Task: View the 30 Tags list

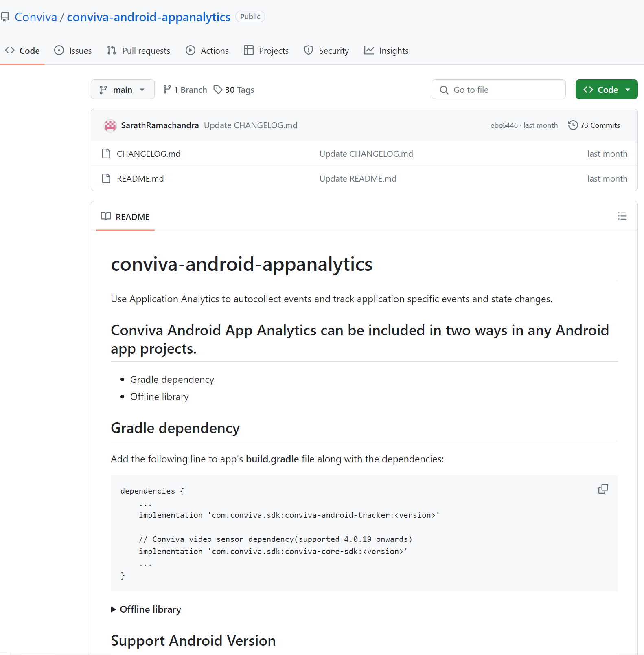Action: [234, 90]
